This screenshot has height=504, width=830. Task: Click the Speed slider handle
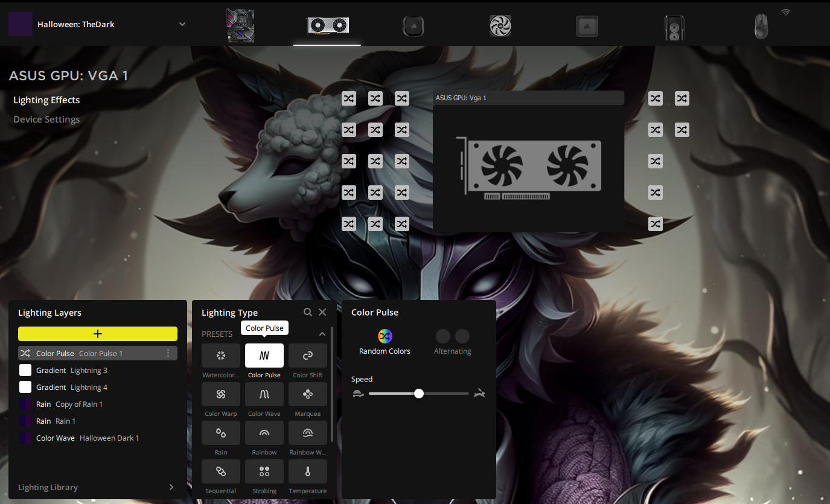pos(419,394)
